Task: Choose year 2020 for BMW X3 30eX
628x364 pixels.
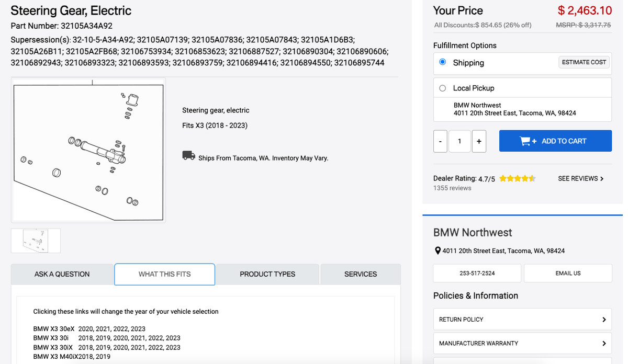Action: (86, 329)
